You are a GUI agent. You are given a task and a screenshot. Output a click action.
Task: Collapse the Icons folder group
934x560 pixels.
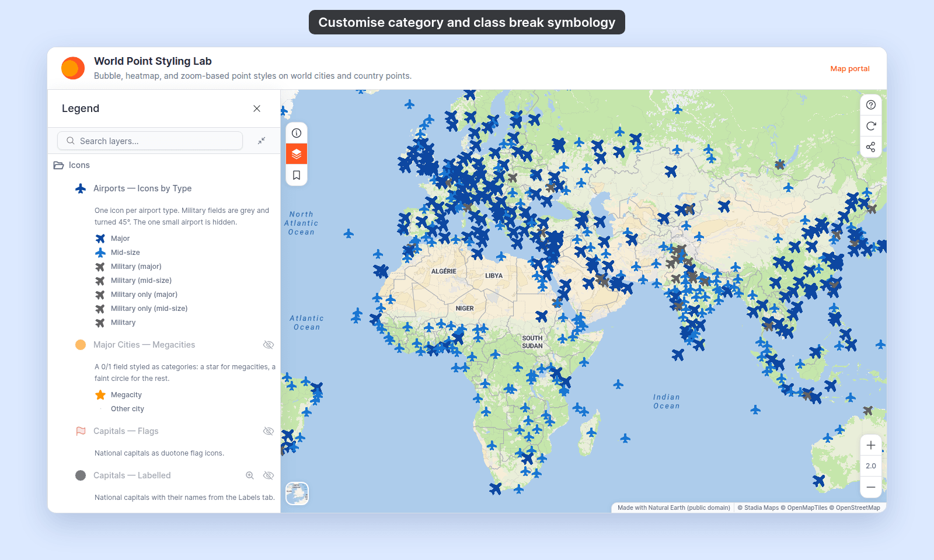(x=58, y=165)
